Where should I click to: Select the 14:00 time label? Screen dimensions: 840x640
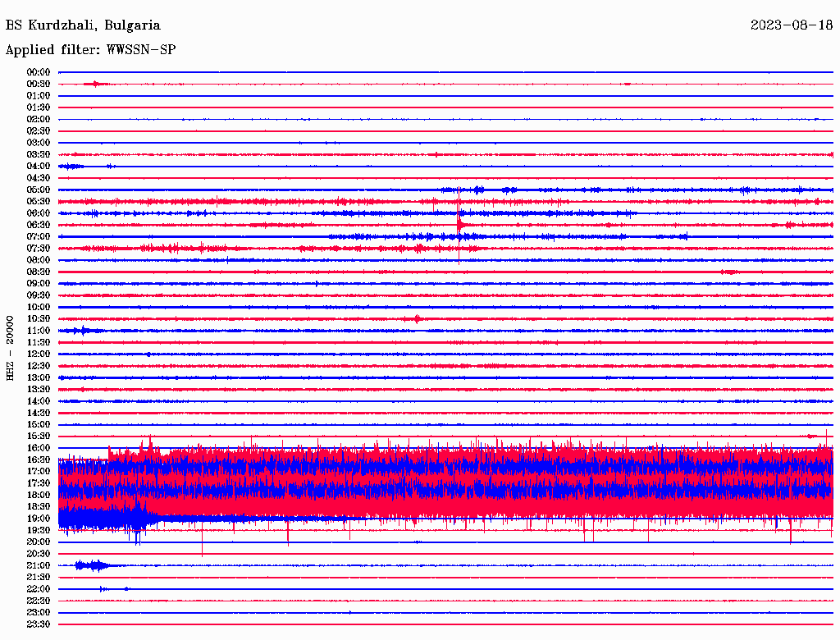pos(39,401)
